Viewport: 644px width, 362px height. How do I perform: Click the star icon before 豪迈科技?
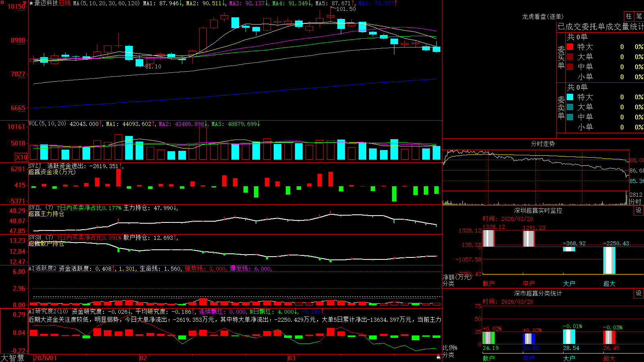pyautogui.click(x=31, y=3)
